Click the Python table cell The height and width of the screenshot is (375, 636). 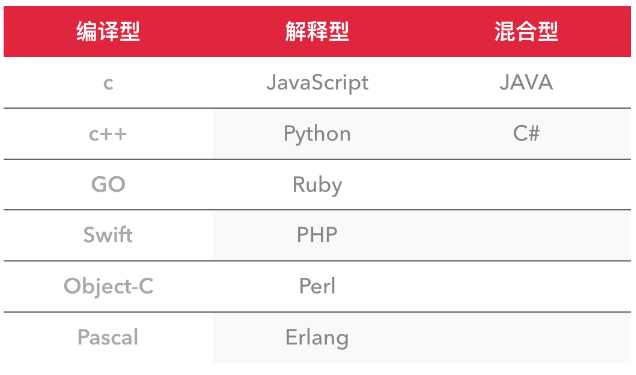pos(317,134)
